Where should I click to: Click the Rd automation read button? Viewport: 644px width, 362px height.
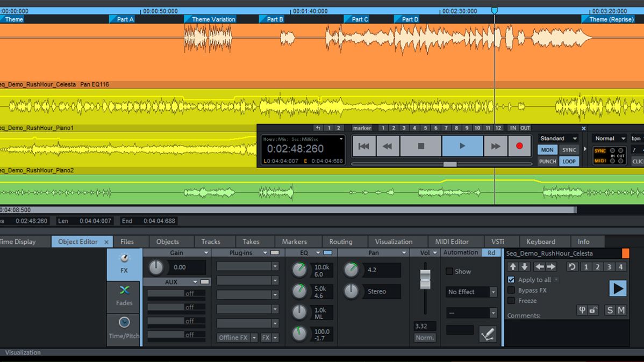[x=491, y=253]
